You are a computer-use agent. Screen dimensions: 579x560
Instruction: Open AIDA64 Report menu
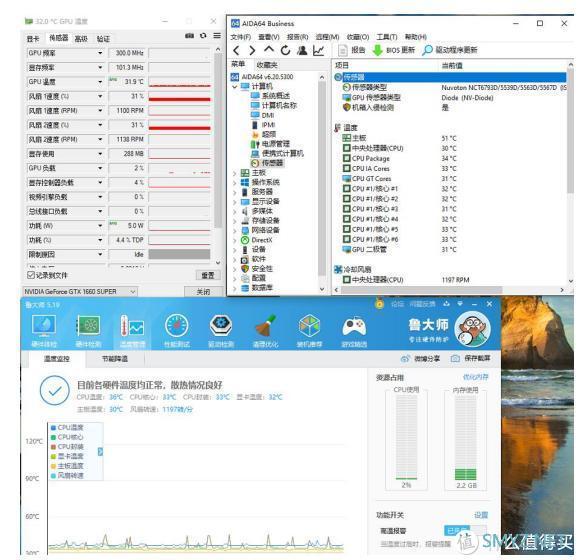297,37
